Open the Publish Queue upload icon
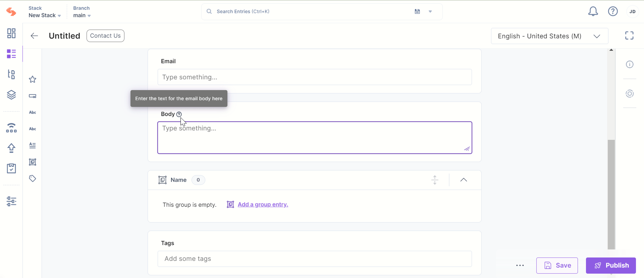This screenshot has height=278, width=644. pos(11,148)
